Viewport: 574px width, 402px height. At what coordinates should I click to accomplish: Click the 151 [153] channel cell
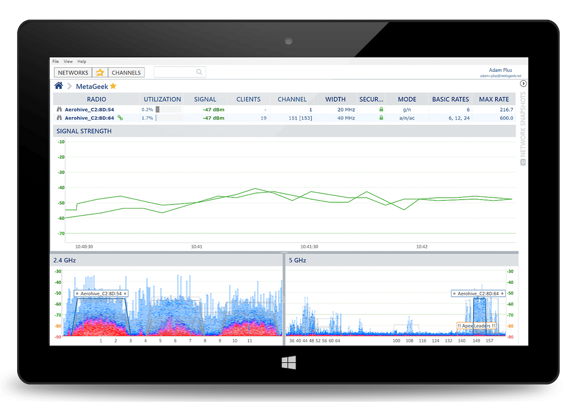point(300,118)
